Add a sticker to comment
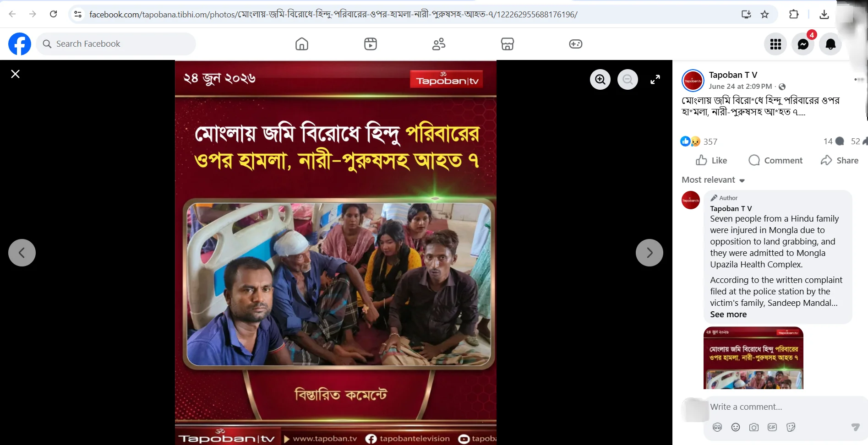 pyautogui.click(x=791, y=427)
